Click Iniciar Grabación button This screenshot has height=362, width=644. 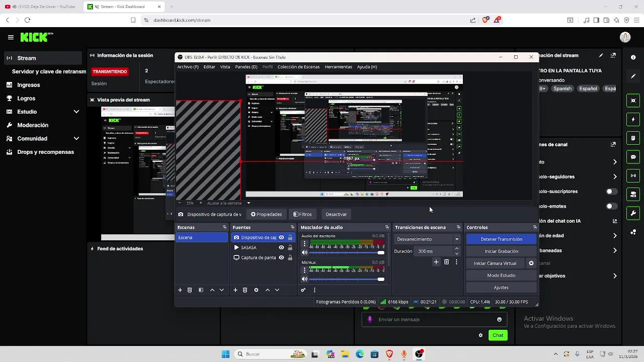click(501, 251)
